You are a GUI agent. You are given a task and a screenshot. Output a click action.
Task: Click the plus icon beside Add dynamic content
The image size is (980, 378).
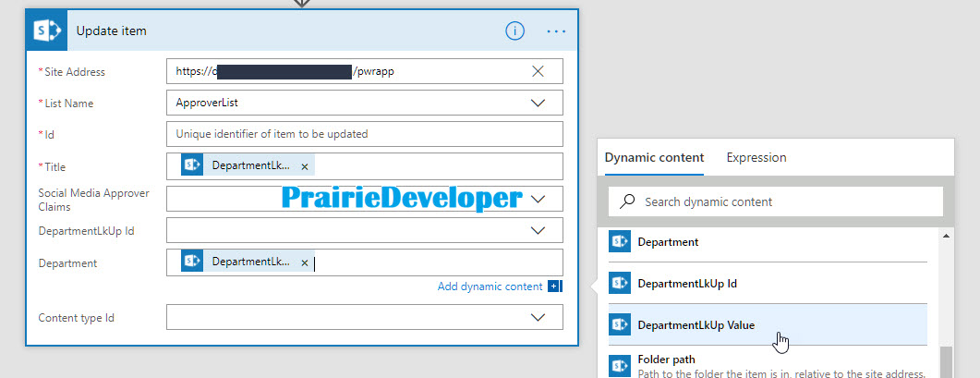tap(554, 287)
